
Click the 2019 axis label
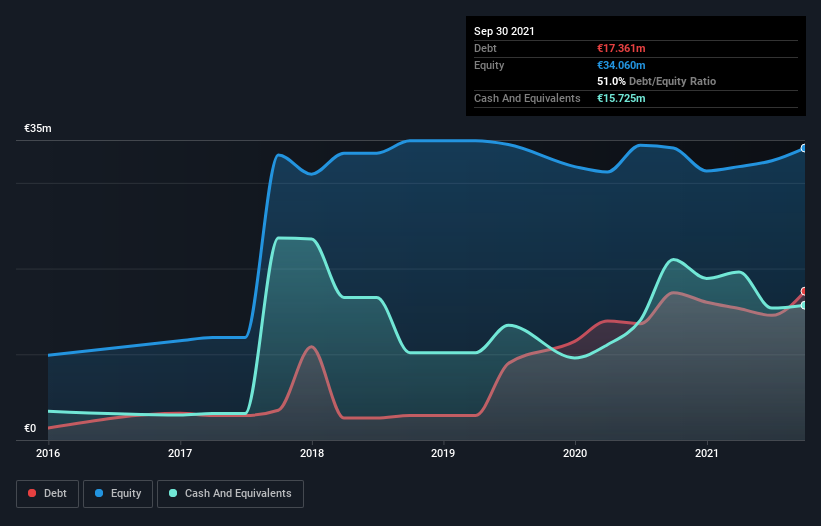pyautogui.click(x=443, y=453)
